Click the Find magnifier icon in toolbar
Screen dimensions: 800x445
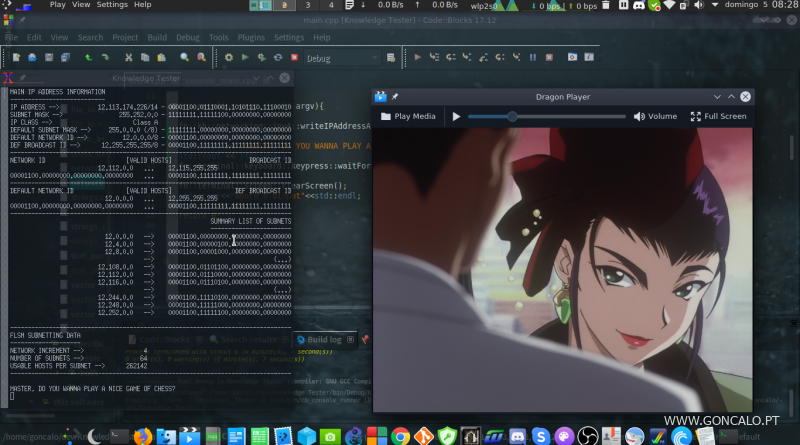click(x=184, y=58)
